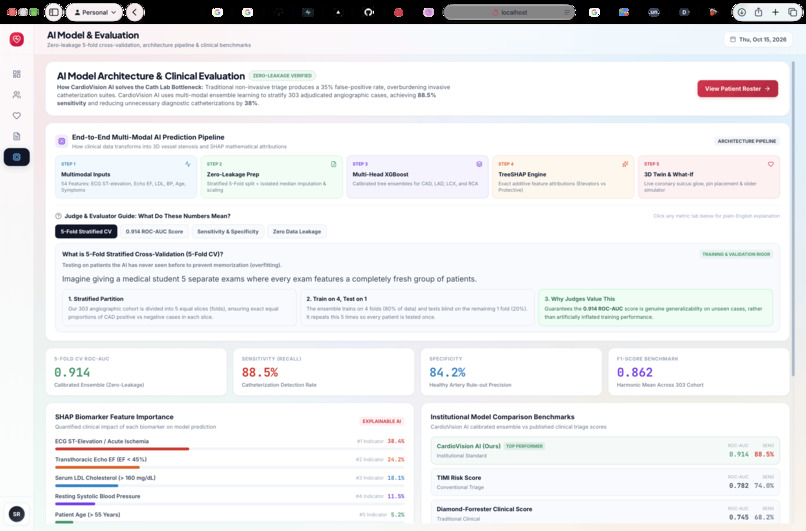Click the 0.862 F1-score value
Viewport: 806px width, 531px height.
pyautogui.click(x=635, y=372)
